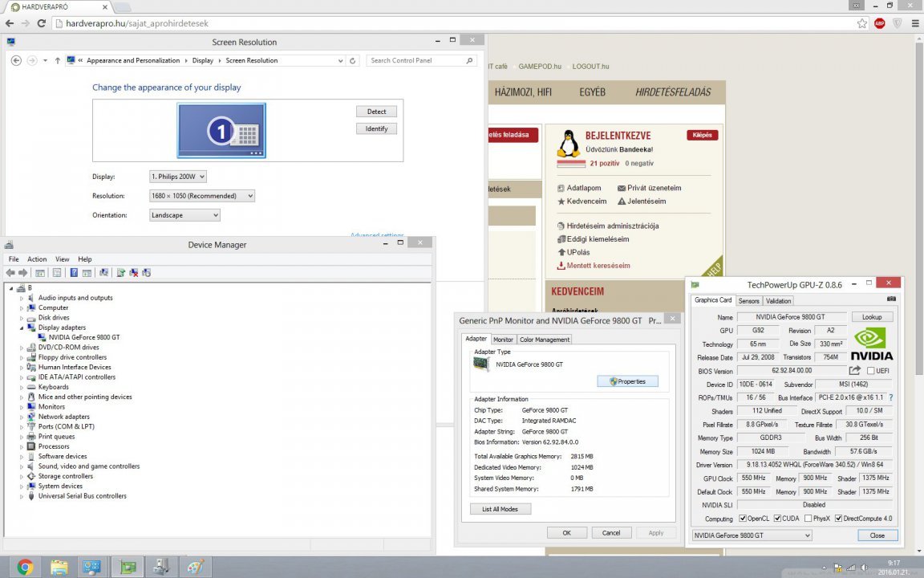Click Chrome back navigation arrow
Viewport: 924px width, 578px height.
pyautogui.click(x=10, y=23)
